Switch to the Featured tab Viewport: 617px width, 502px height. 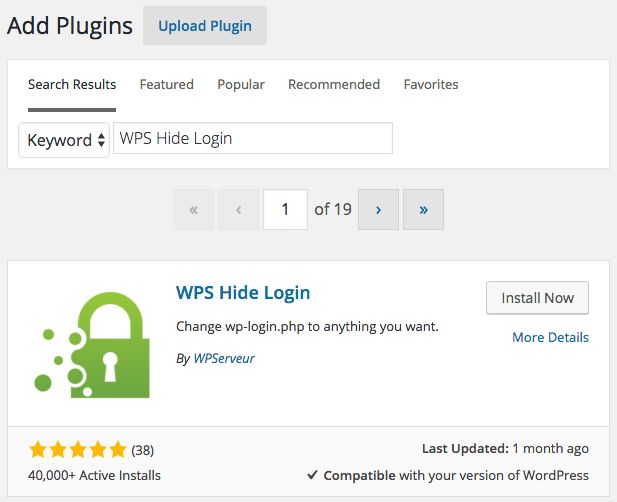pos(166,85)
